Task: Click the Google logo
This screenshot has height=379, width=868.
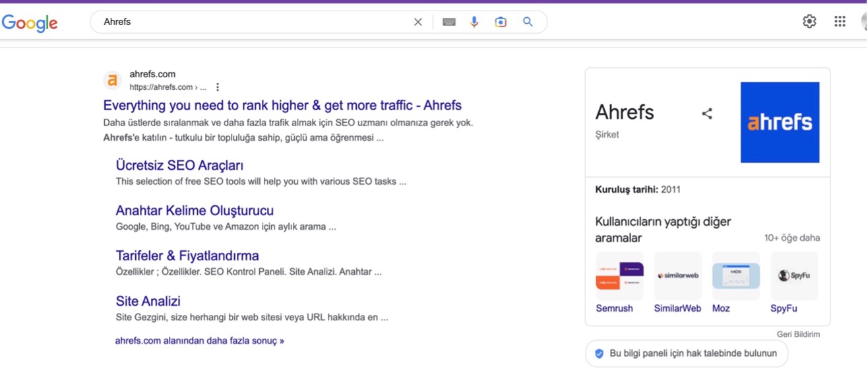Action: (x=30, y=22)
